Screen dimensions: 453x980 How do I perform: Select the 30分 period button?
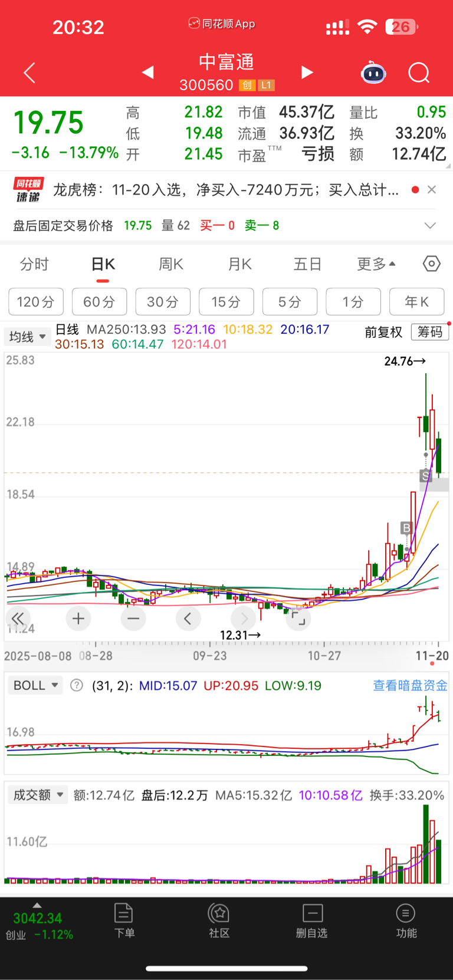click(x=163, y=302)
